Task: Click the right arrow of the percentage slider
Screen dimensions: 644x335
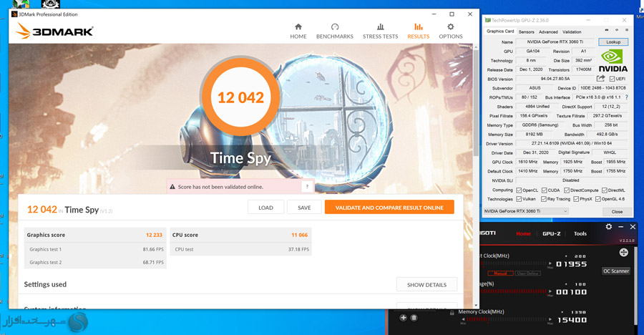Action: click(550, 291)
